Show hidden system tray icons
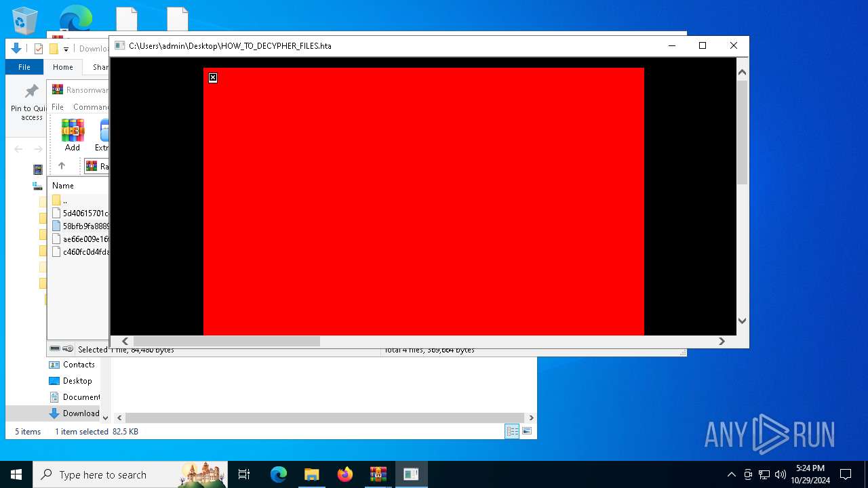868x488 pixels. click(731, 474)
